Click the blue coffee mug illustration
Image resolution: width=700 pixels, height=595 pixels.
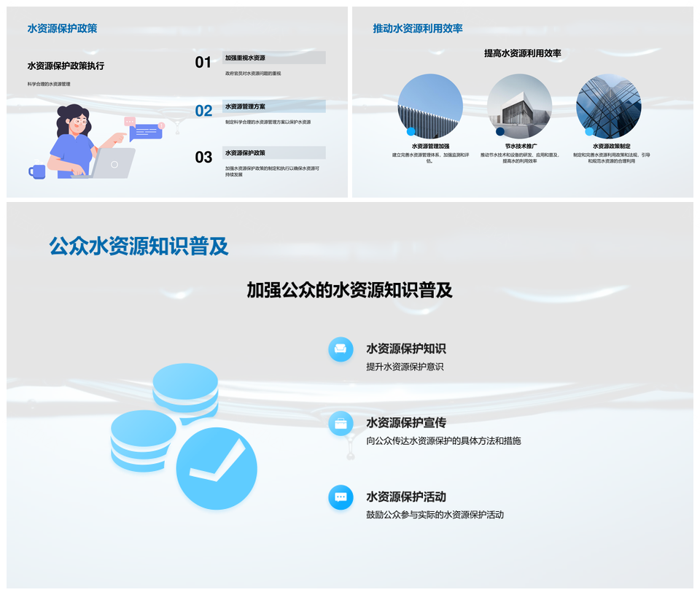[37, 171]
